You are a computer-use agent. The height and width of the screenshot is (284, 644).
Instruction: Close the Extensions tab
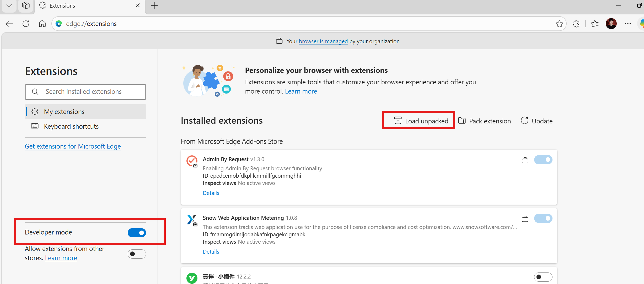click(138, 6)
